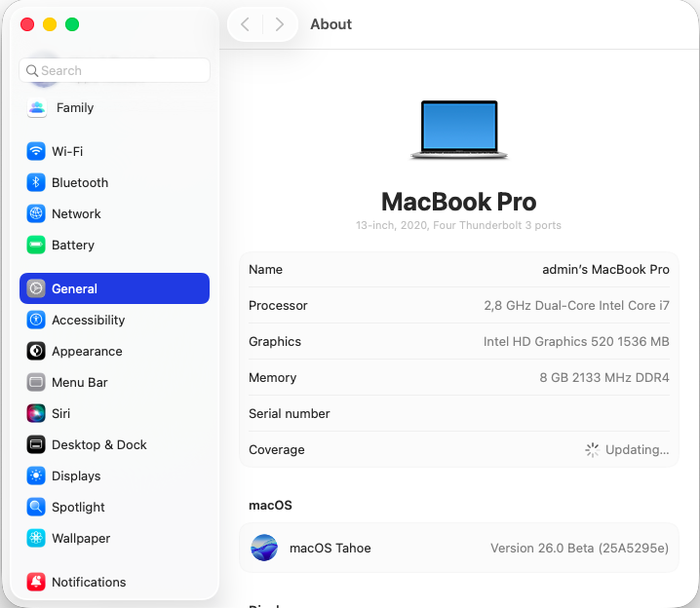This screenshot has height=608, width=700.
Task: Click the Serial number row label
Action: click(x=290, y=413)
